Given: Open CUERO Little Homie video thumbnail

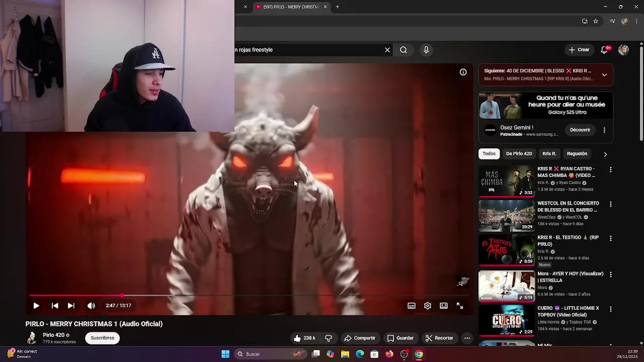Looking at the screenshot, I should point(507,321).
